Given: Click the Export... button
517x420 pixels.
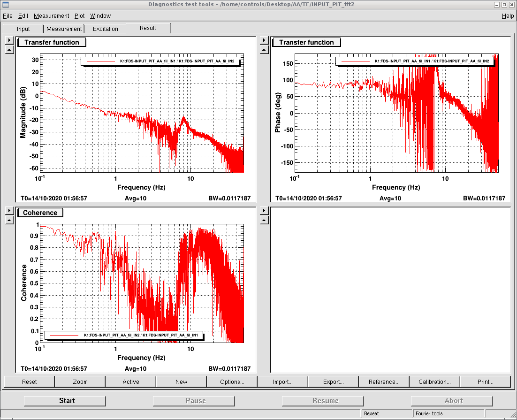Looking at the screenshot, I should pos(334,382).
